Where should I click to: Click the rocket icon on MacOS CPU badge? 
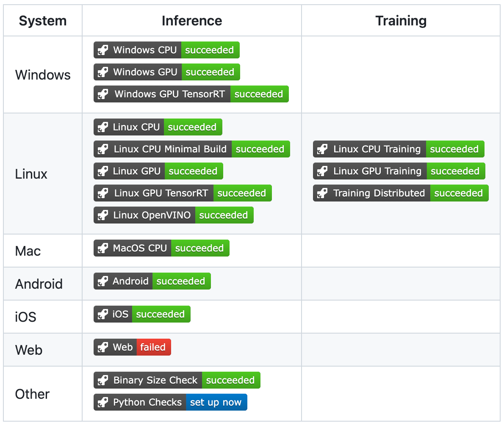102,248
